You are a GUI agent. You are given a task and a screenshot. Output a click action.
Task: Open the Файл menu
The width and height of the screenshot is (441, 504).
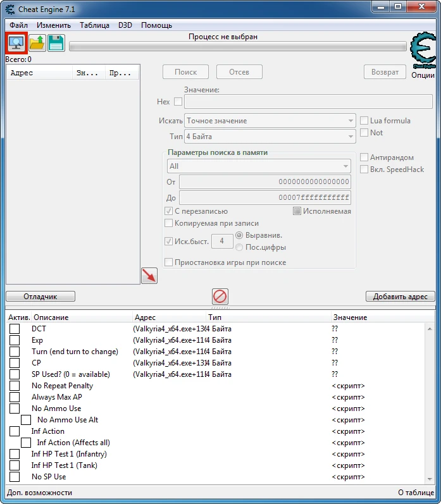point(18,25)
